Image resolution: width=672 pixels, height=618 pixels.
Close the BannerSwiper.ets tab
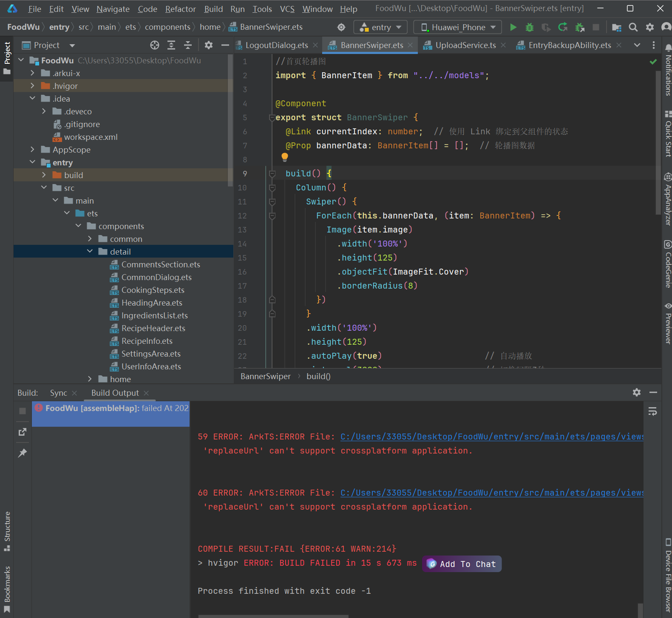tap(410, 45)
